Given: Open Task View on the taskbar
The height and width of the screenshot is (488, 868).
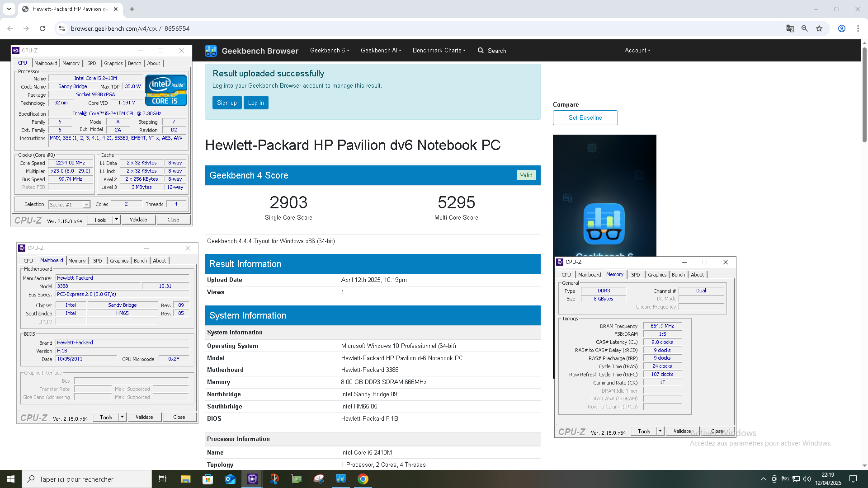Looking at the screenshot, I should click(x=163, y=479).
